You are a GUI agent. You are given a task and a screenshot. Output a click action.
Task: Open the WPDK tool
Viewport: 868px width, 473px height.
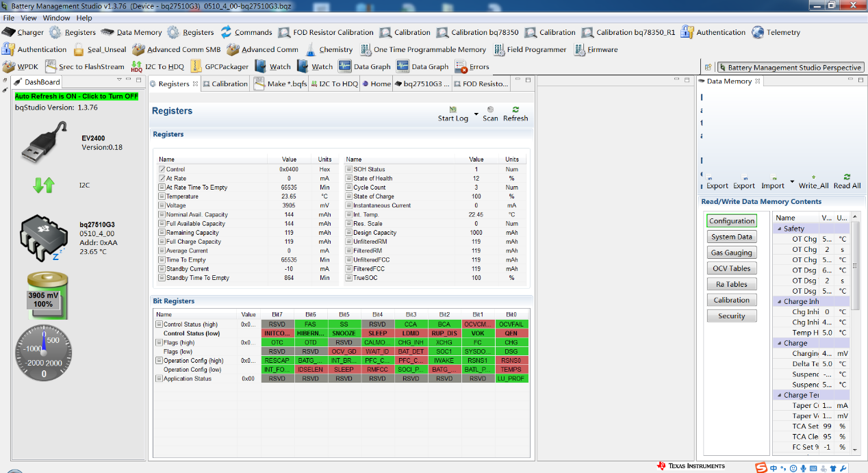tap(21, 66)
